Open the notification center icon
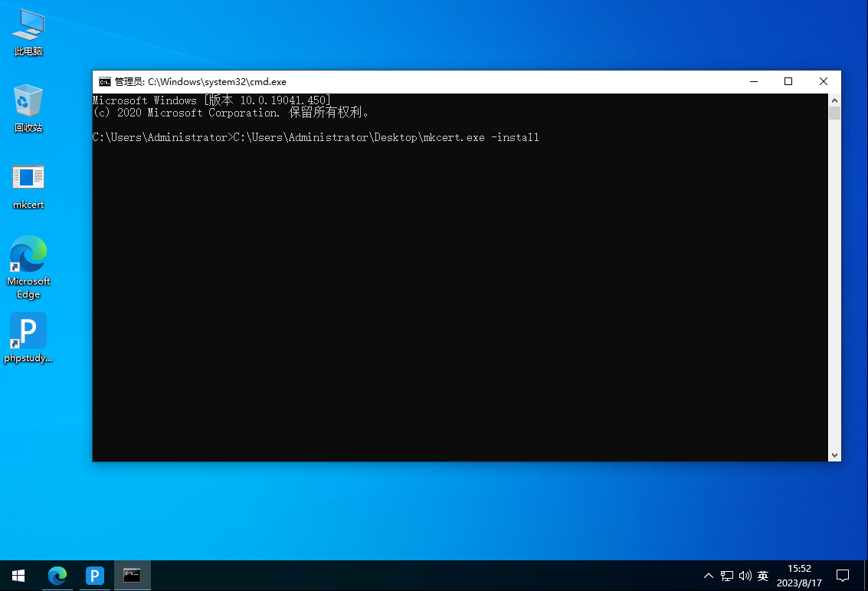 tap(843, 576)
